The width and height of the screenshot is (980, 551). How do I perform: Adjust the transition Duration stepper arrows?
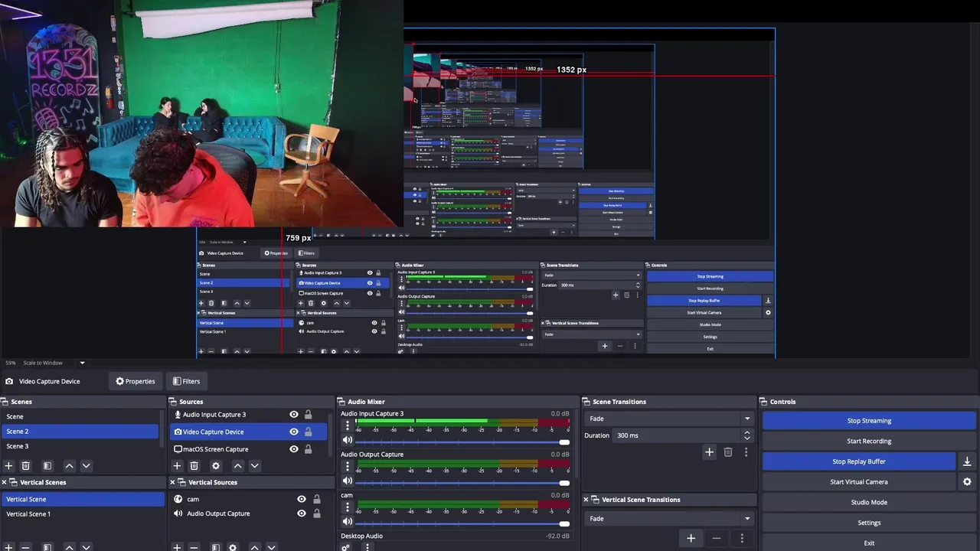[747, 435]
